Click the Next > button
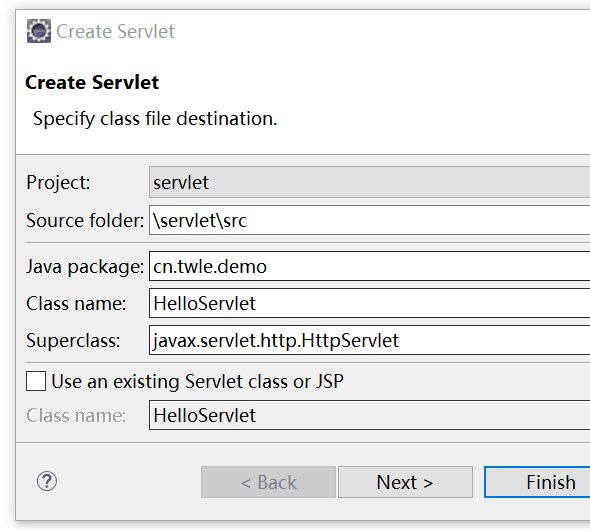Image resolution: width=590 pixels, height=530 pixels. 405,482
